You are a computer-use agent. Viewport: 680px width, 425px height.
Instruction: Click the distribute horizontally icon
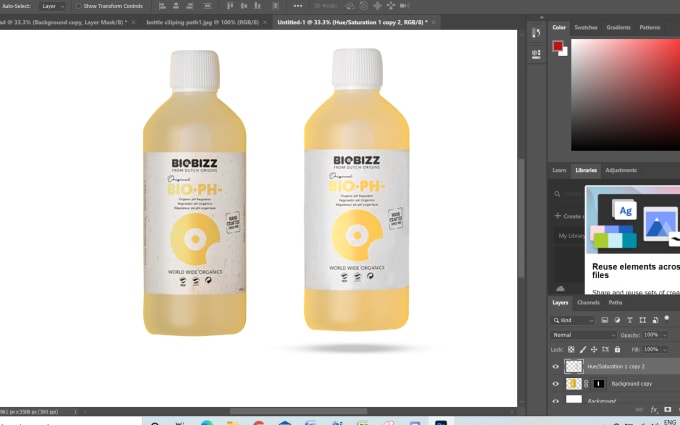(275, 6)
